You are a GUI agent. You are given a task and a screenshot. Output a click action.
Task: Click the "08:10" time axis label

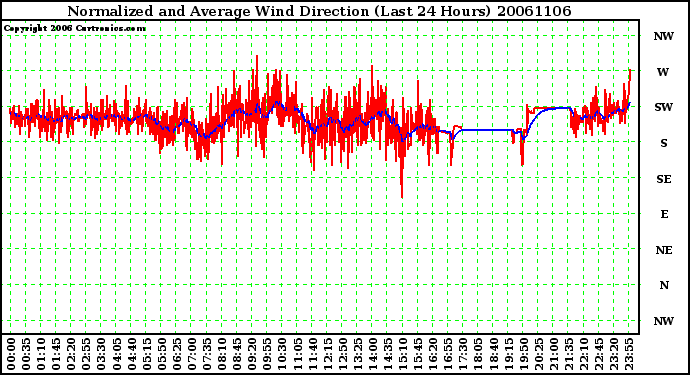(x=222, y=354)
